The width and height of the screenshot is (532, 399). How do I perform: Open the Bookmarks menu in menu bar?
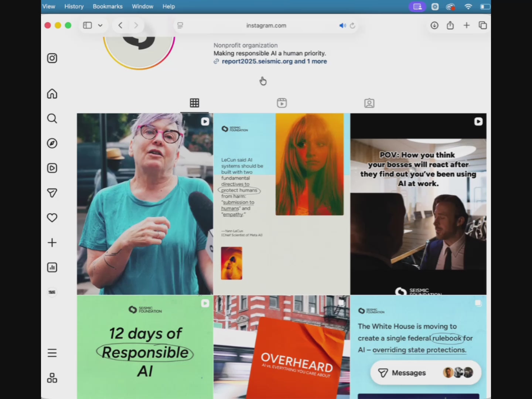(x=108, y=6)
